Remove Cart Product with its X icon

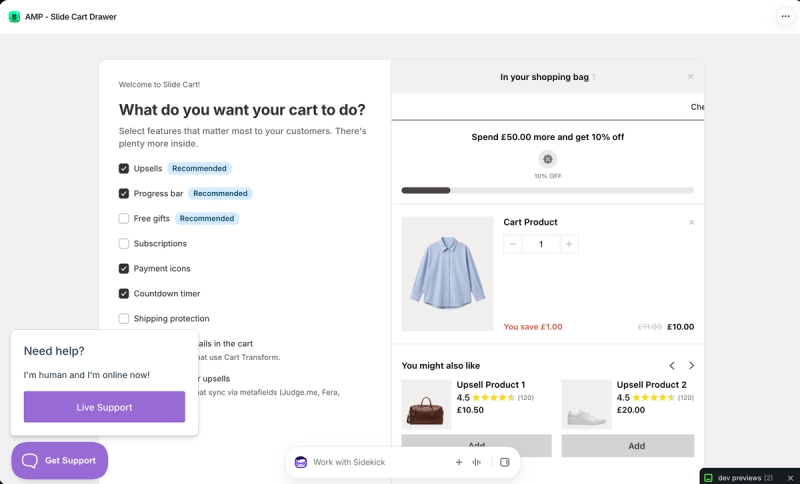(691, 222)
